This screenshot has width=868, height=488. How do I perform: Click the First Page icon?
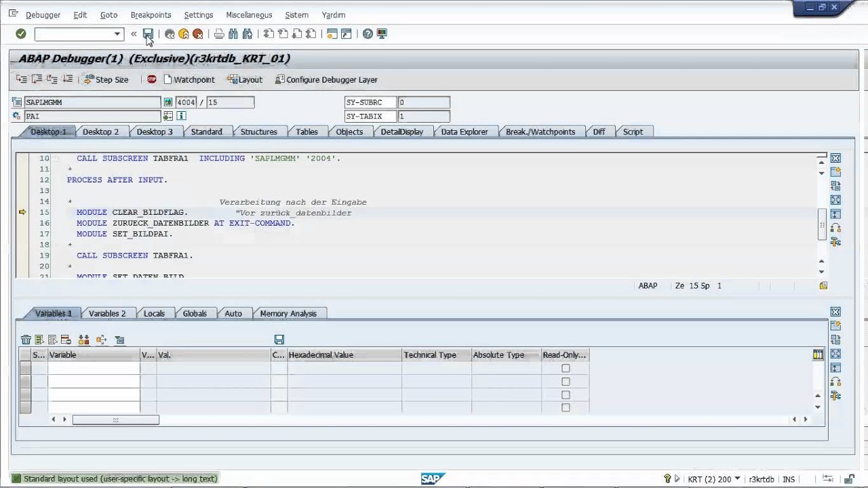click(x=269, y=34)
